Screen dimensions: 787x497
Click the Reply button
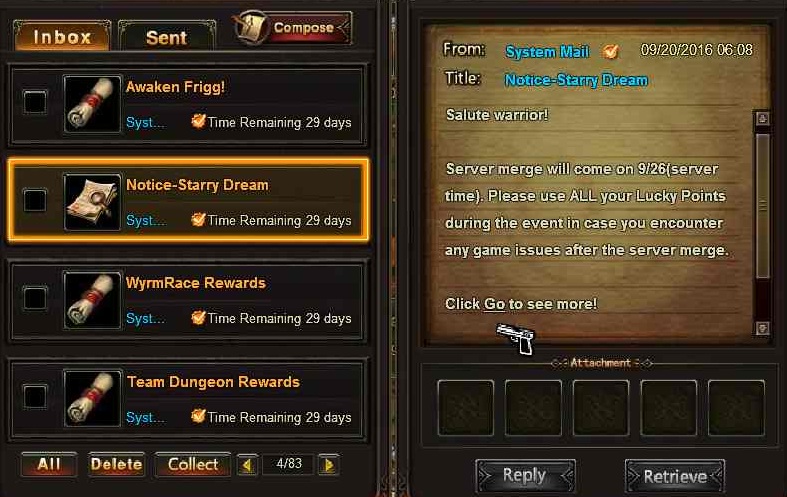pos(525,475)
